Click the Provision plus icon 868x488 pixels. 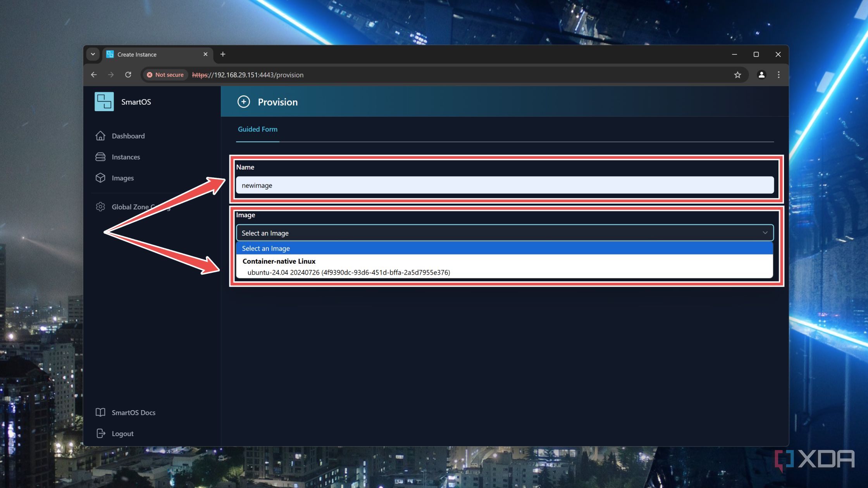pyautogui.click(x=244, y=102)
